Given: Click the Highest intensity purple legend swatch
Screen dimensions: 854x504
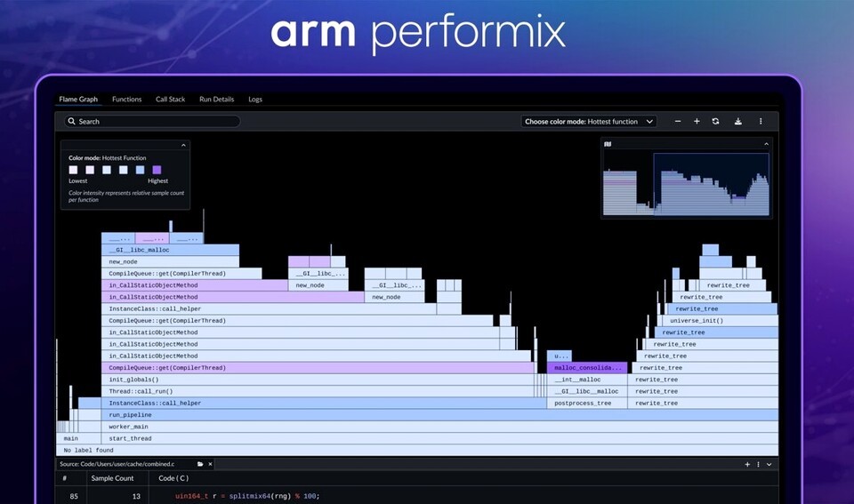Looking at the screenshot, I should tap(157, 170).
